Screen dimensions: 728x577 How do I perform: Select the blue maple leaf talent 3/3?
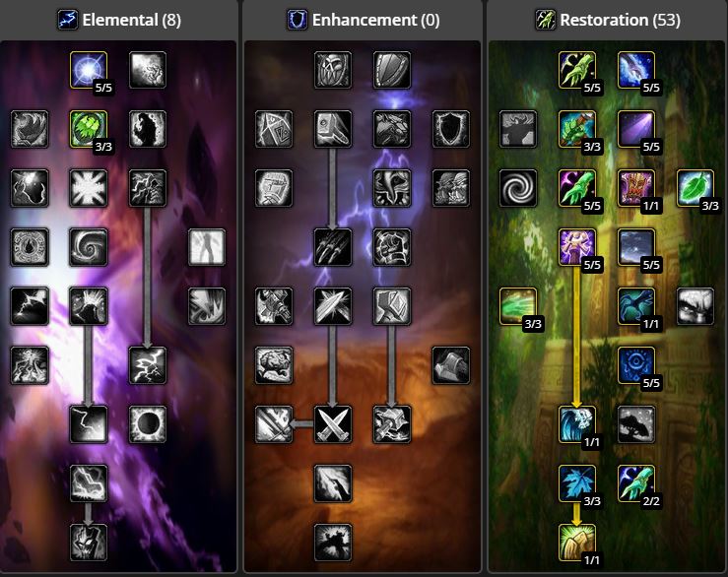pyautogui.click(x=577, y=483)
